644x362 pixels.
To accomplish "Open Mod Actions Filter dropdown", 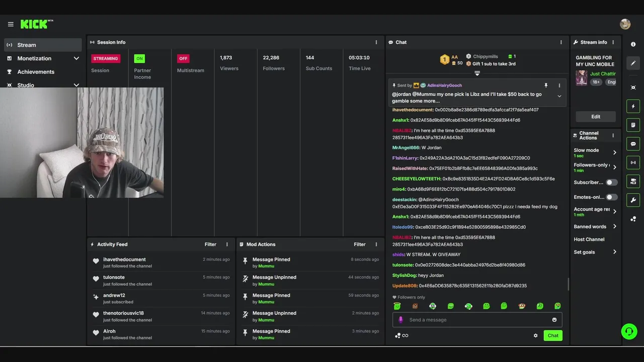I will [x=359, y=244].
